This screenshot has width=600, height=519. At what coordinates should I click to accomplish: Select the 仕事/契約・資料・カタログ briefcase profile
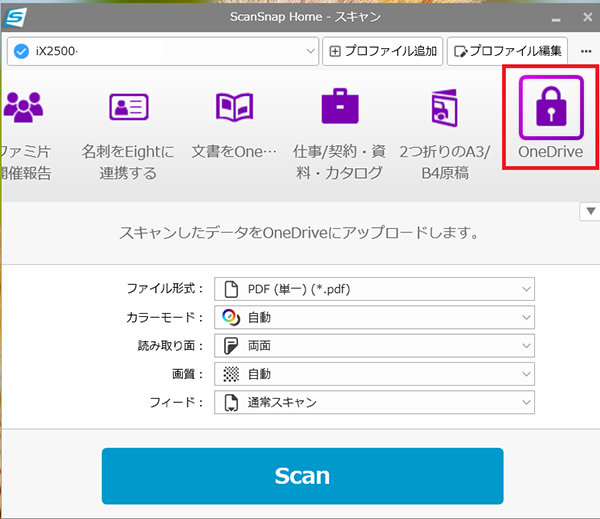340,106
